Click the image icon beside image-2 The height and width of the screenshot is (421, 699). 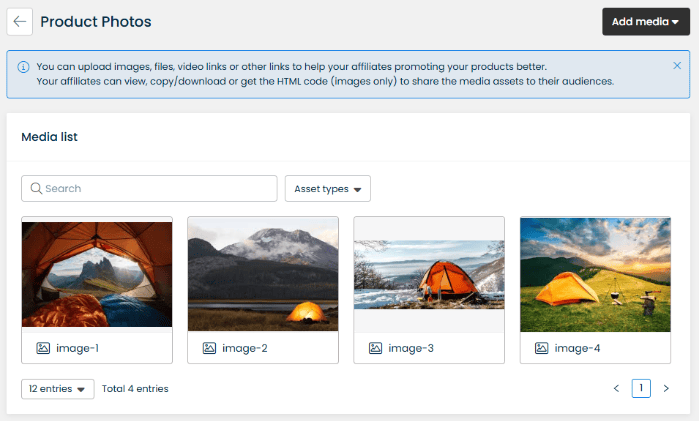click(209, 348)
